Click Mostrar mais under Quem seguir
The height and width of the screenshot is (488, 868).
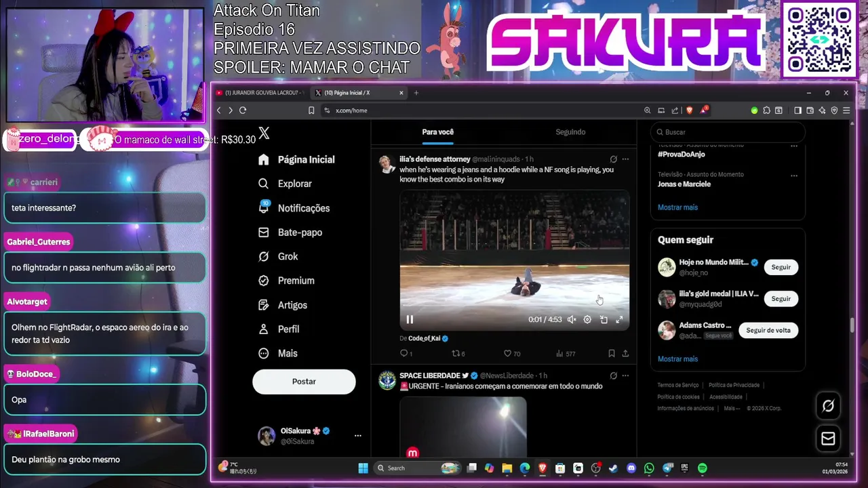click(677, 359)
